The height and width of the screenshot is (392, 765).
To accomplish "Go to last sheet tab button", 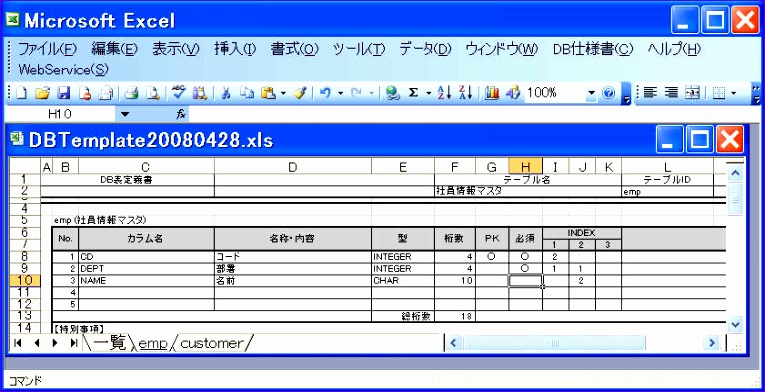I will point(74,343).
